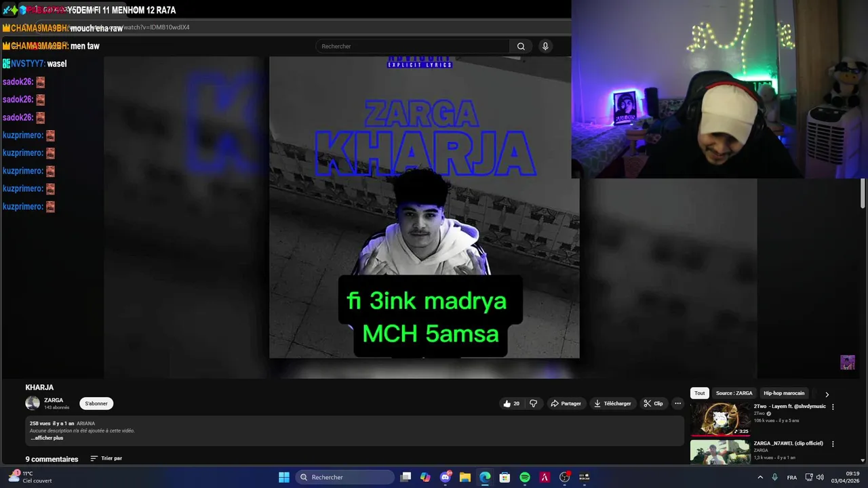Click the YouTube search magnifier button
The image size is (868, 488).
click(521, 46)
